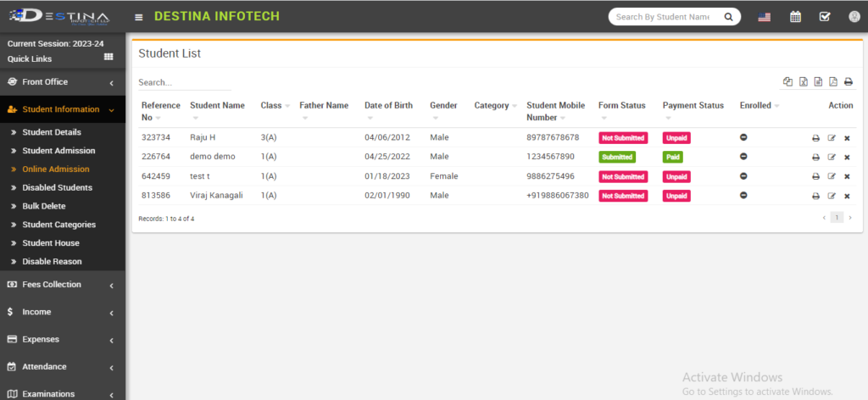The height and width of the screenshot is (400, 868).
Task: Focus the Search By Student Name field
Action: (x=665, y=16)
